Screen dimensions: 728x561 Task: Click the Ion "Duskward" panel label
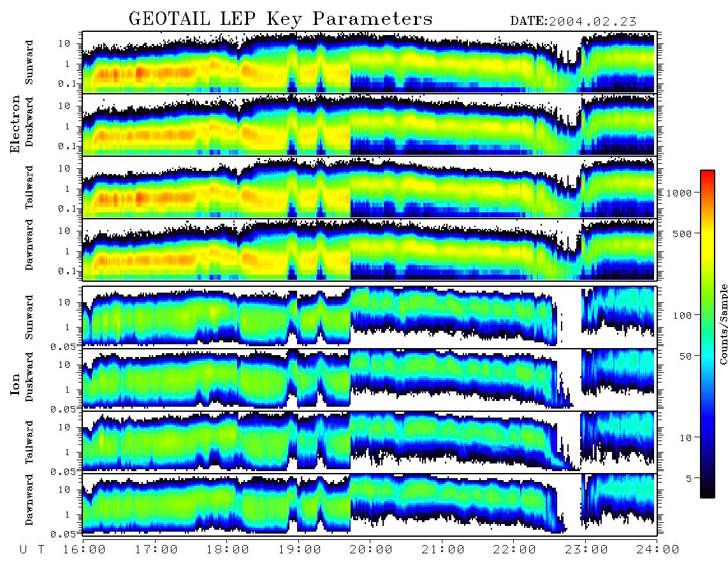pos(29,377)
